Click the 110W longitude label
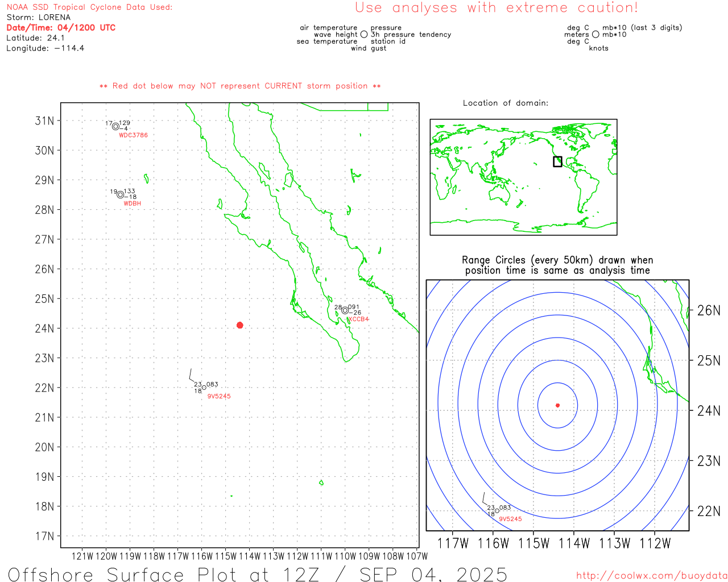 pos(345,556)
